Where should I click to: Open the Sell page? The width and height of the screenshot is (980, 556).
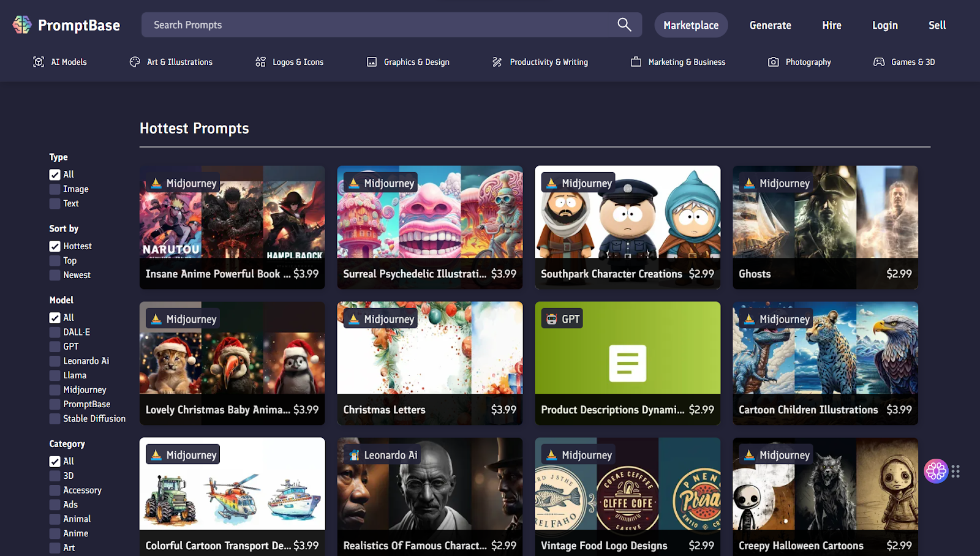[x=937, y=25]
